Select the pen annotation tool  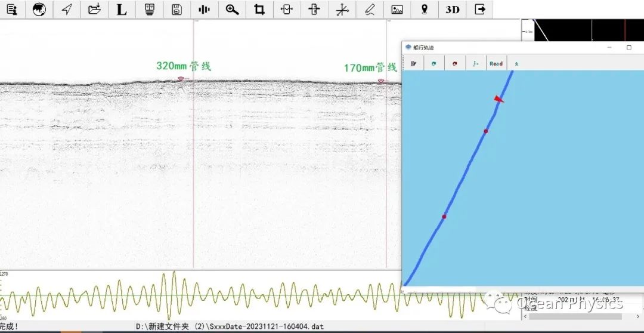tap(369, 10)
